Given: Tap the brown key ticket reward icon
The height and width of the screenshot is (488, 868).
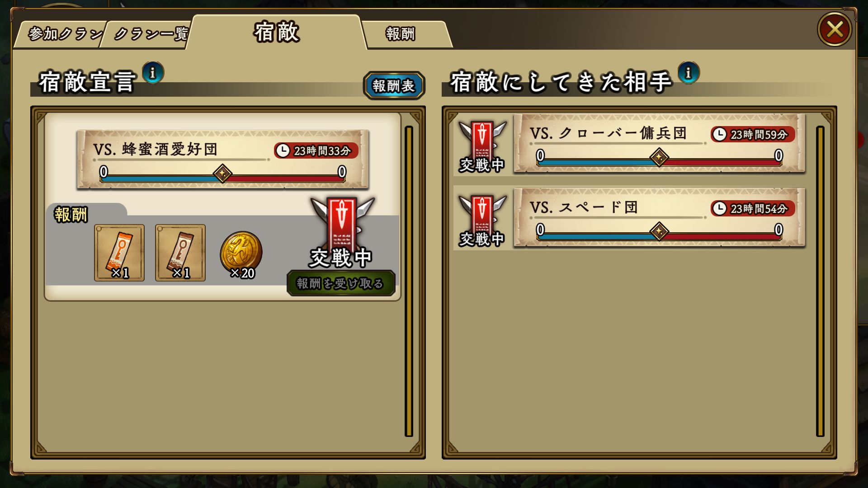Looking at the screenshot, I should 180,253.
